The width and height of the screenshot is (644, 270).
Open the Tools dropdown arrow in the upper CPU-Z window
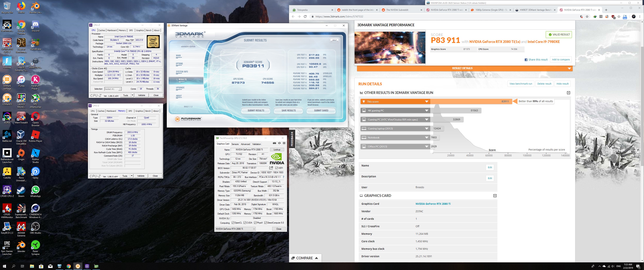[x=132, y=95]
